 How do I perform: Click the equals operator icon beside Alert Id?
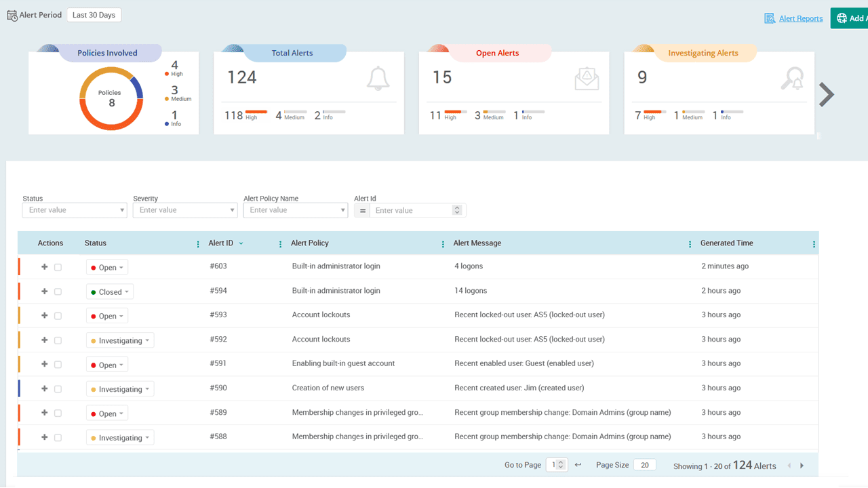pyautogui.click(x=361, y=210)
